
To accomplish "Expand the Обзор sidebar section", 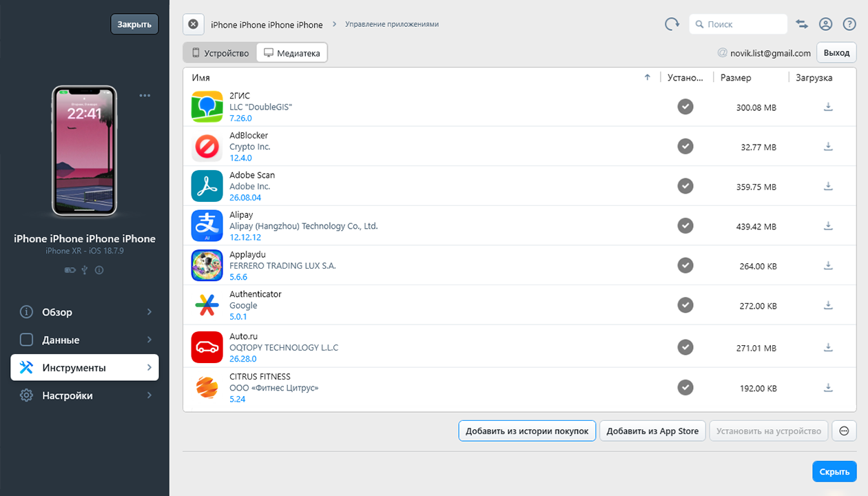I will point(85,312).
